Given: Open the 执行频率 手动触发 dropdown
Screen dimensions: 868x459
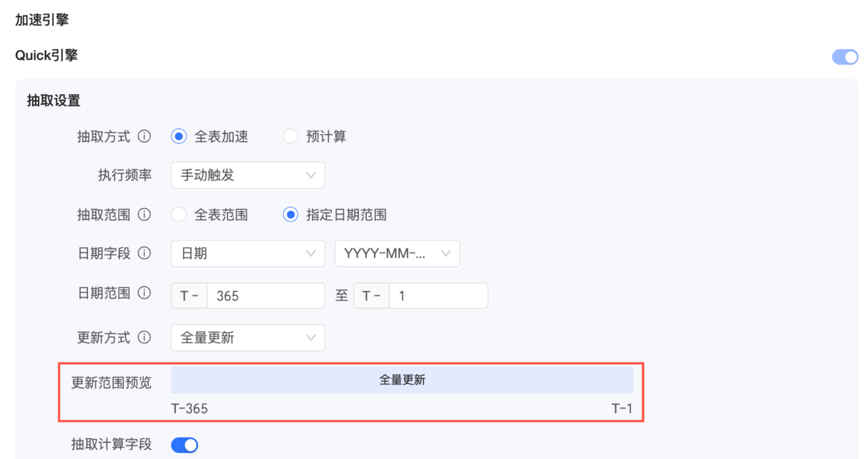Looking at the screenshot, I should 248,175.
